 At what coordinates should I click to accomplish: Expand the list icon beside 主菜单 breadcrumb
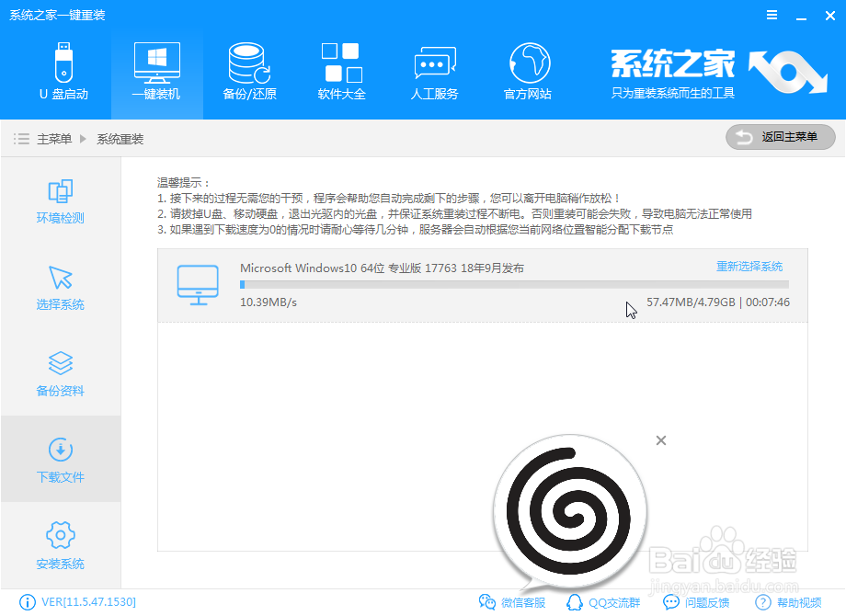(20, 138)
